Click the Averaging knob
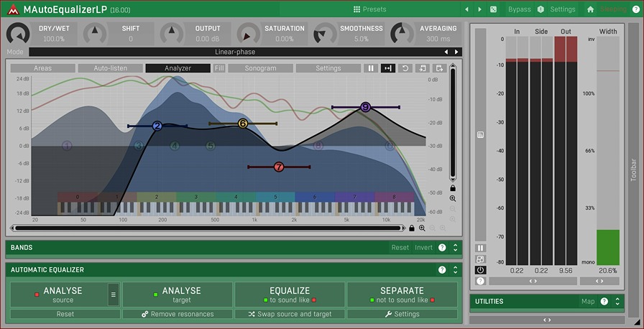The image size is (644, 329). coord(402,34)
